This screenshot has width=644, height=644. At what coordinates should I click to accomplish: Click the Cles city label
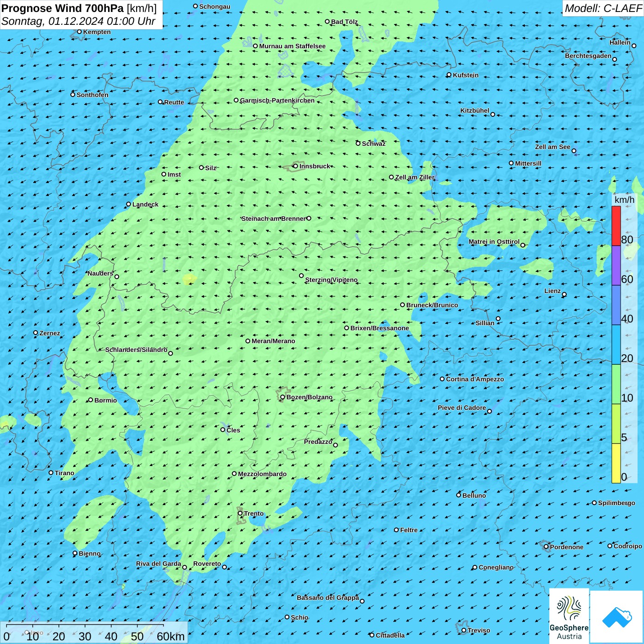pyautogui.click(x=233, y=430)
